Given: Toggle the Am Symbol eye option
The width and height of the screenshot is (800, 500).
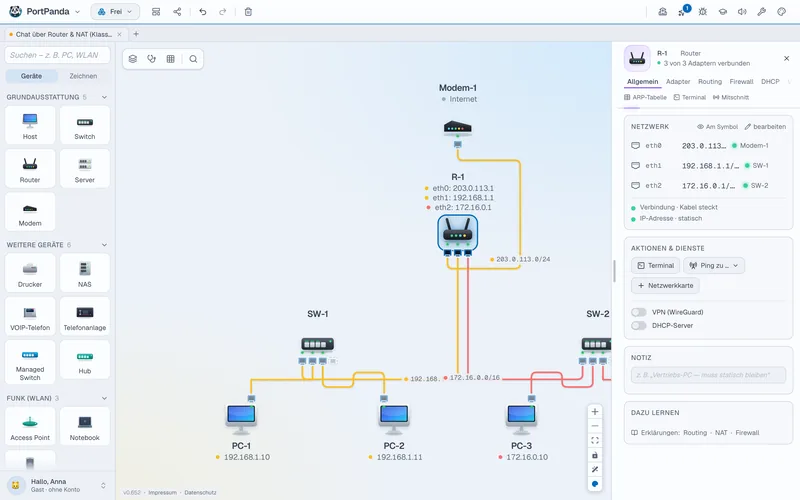Looking at the screenshot, I should coord(717,127).
